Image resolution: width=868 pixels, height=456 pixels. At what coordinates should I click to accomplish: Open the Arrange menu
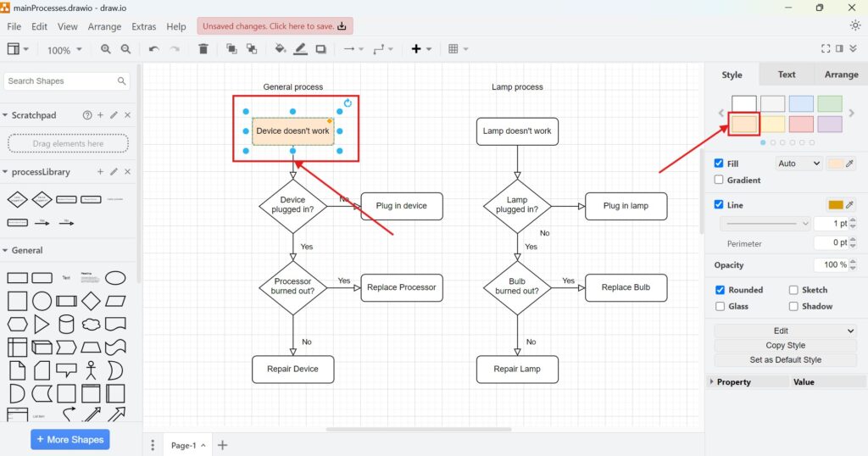coord(104,26)
